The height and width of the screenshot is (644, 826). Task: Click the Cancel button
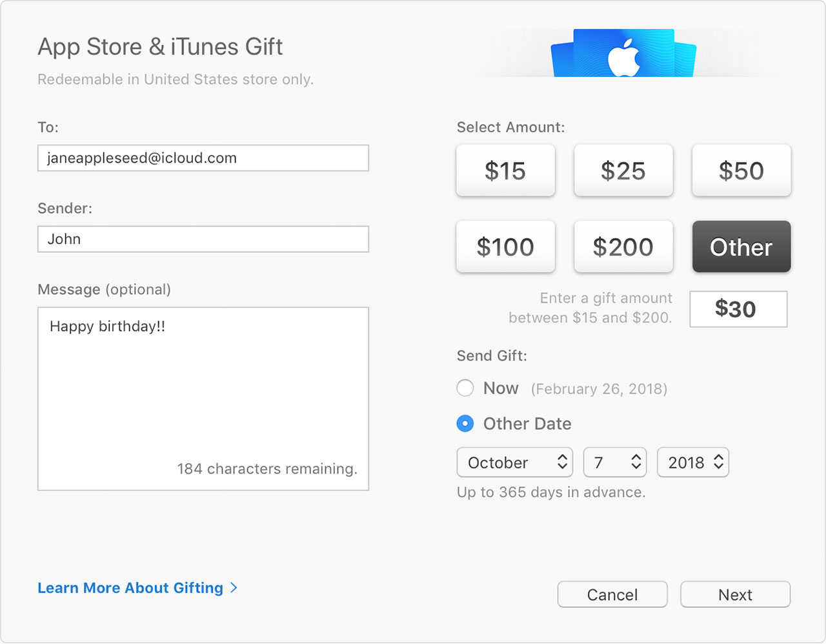coord(612,594)
